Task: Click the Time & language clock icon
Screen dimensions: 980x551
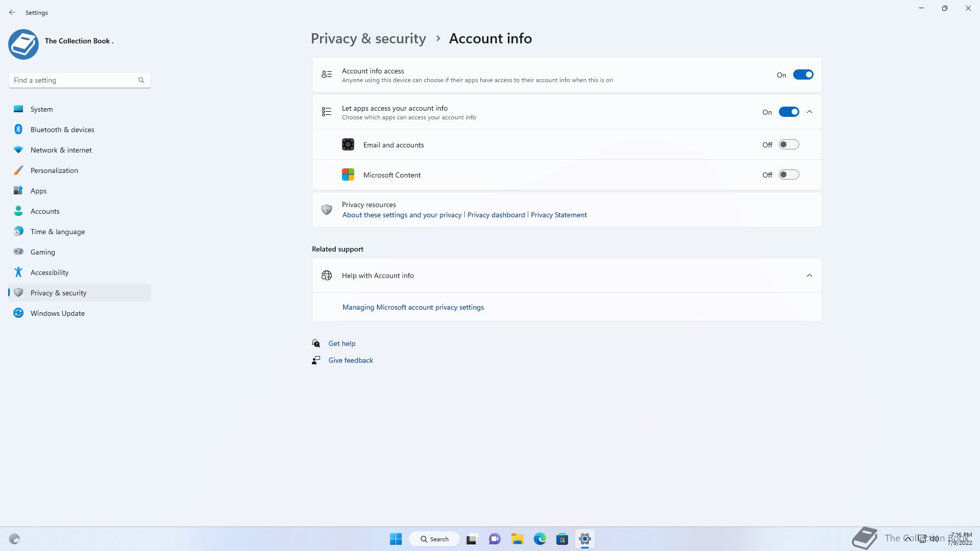Action: (18, 231)
